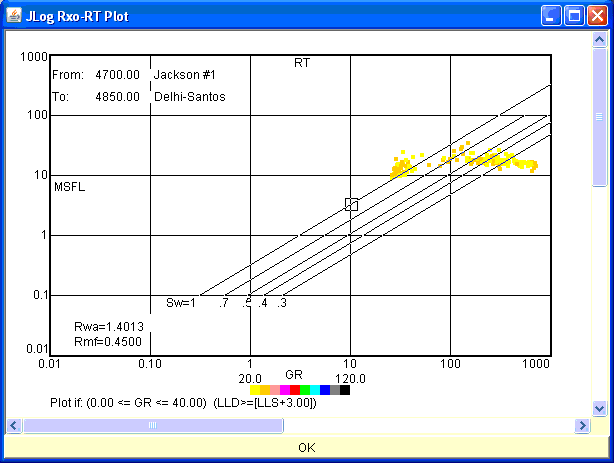Minimize the JLog Rxo-RT Plot window
614x463 pixels.
(x=553, y=17)
